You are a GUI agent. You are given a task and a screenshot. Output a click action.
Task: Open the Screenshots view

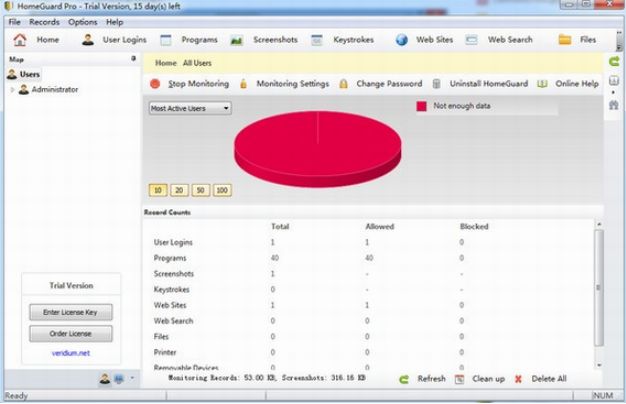[x=265, y=40]
